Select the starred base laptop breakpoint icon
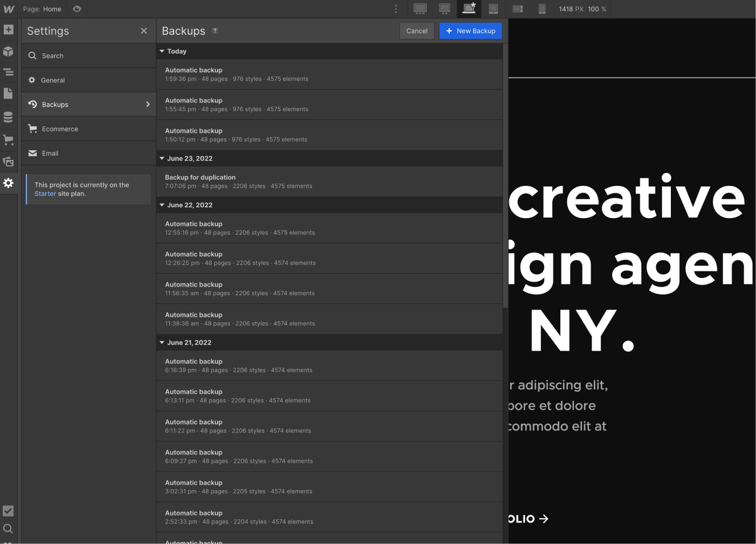 pos(469,9)
